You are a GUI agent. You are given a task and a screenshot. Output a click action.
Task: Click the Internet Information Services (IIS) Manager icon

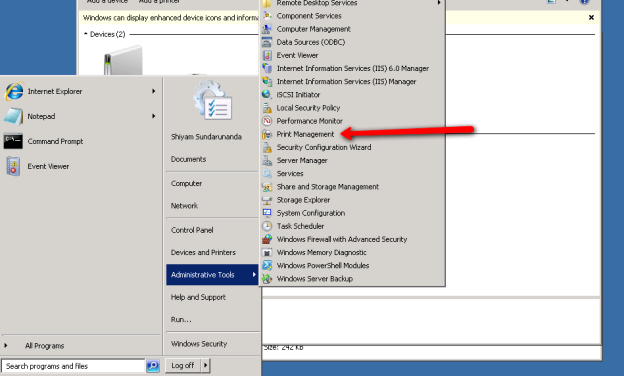coord(267,82)
